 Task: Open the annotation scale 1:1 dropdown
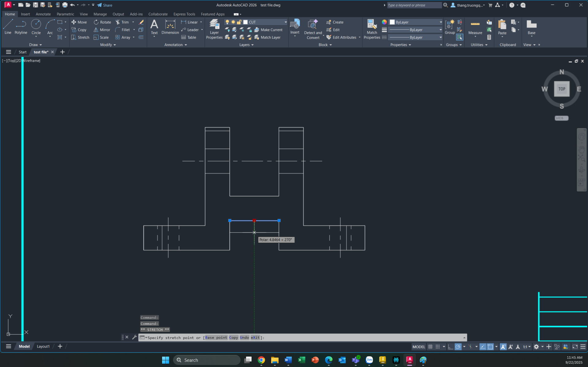coord(527,346)
